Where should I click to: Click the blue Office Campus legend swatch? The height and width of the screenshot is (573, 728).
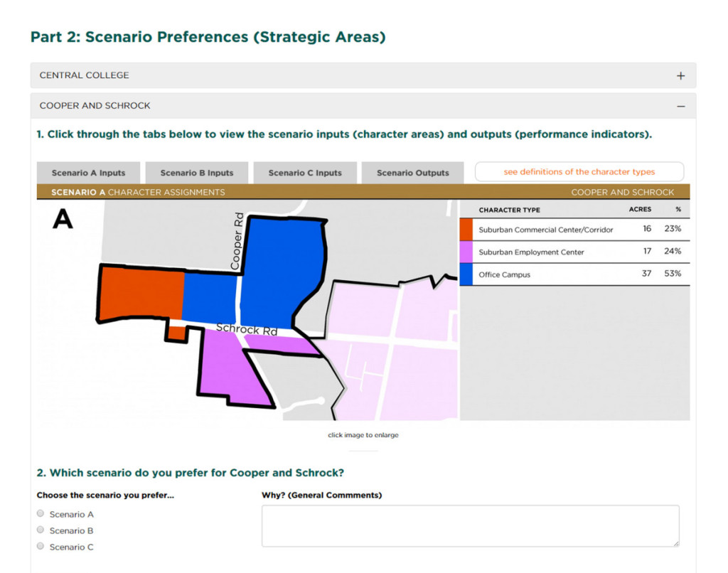coord(466,274)
